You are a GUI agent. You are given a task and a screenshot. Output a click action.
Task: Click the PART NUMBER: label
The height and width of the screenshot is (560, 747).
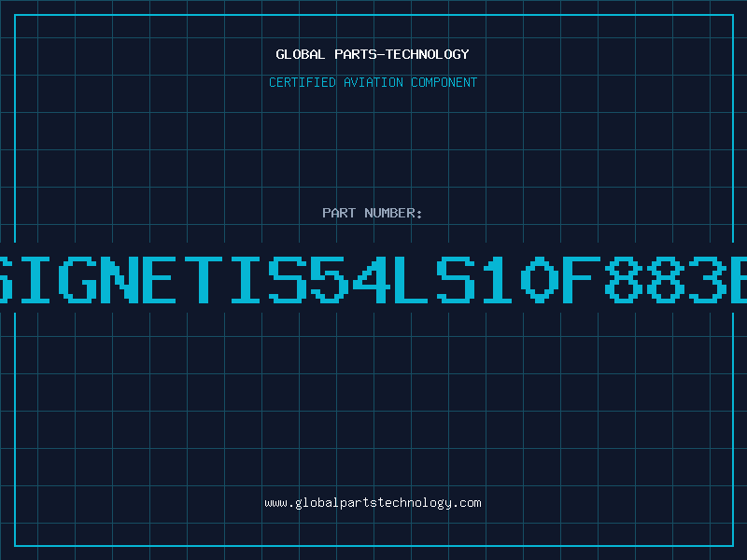[x=373, y=213]
